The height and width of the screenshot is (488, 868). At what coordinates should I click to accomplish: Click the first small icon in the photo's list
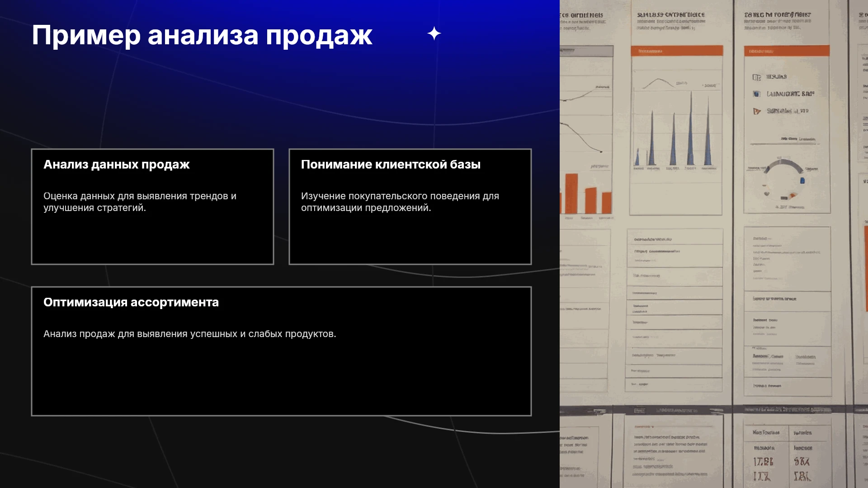(x=756, y=77)
